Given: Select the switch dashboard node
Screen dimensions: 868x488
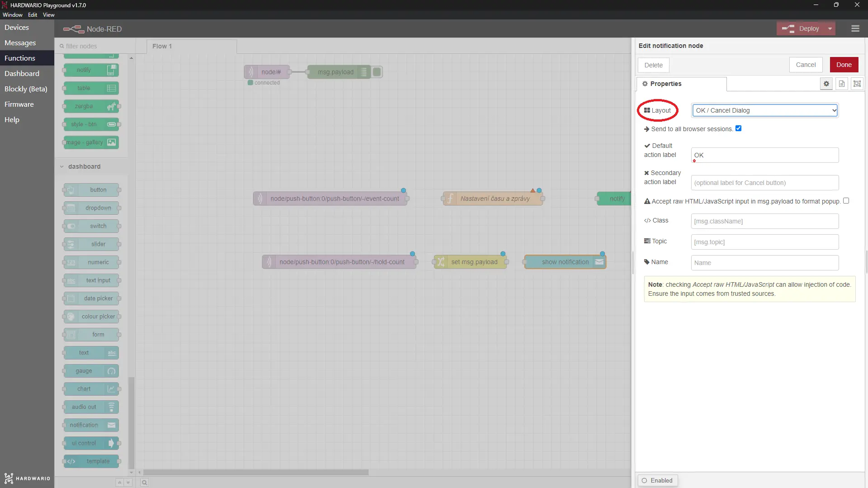Looking at the screenshot, I should [91, 226].
